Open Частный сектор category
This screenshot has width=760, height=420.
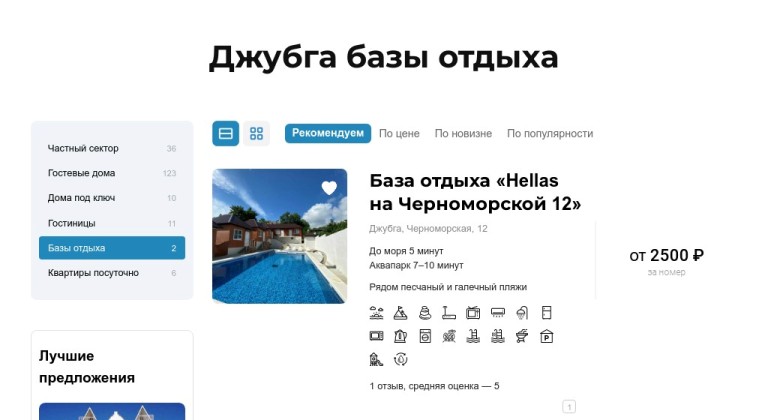tap(83, 149)
